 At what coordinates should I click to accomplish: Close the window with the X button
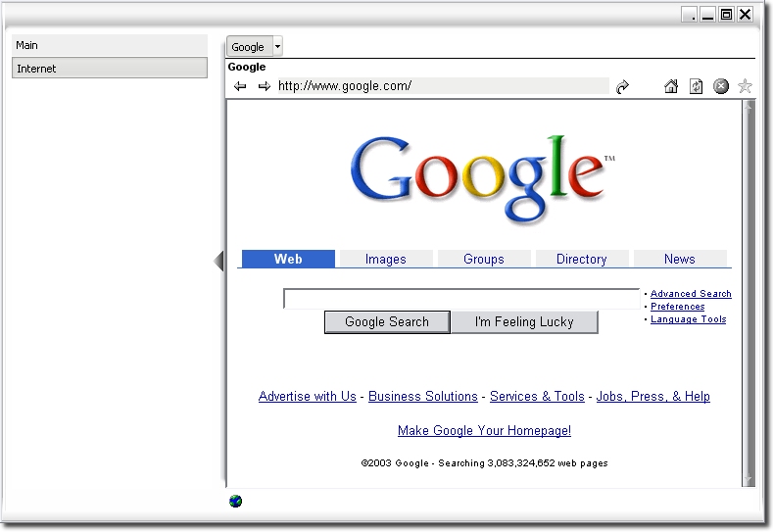745,15
